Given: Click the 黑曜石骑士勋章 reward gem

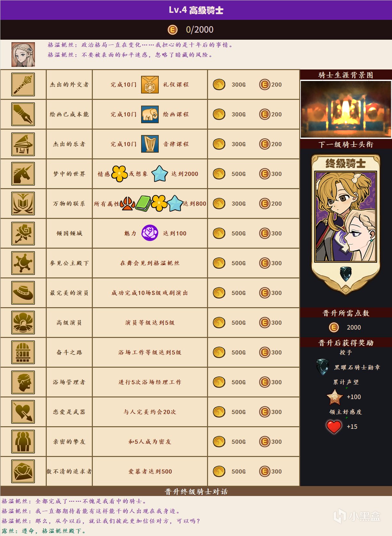Looking at the screenshot, I should click(323, 367).
